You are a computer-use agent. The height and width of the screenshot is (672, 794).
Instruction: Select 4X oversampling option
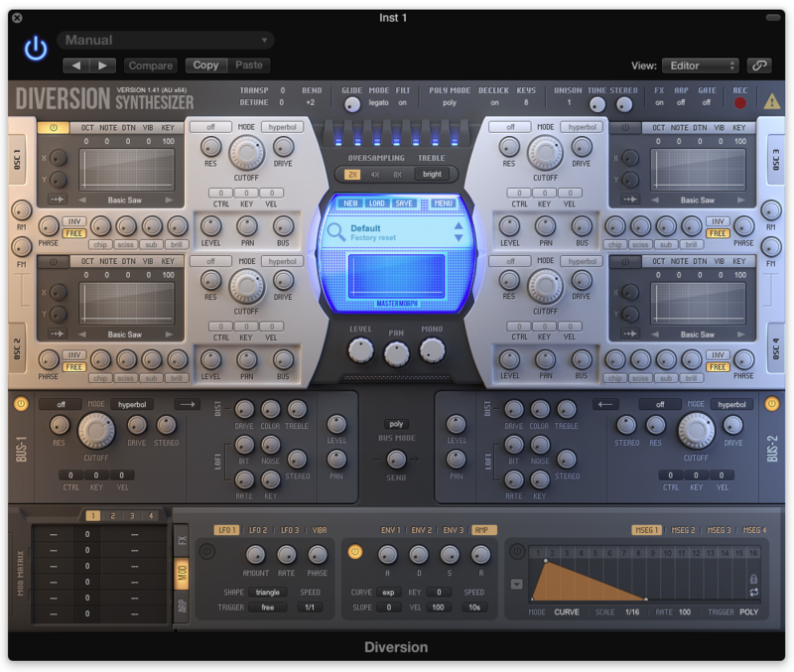(x=375, y=174)
